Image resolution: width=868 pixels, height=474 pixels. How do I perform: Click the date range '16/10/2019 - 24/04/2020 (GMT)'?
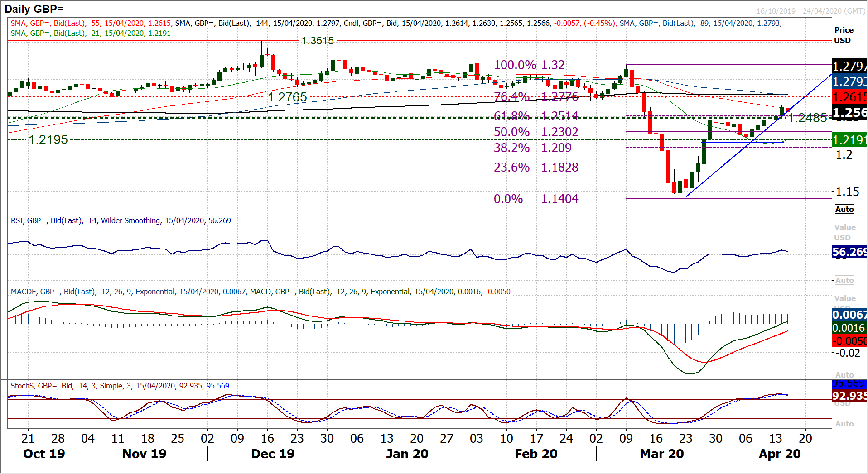tap(811, 11)
